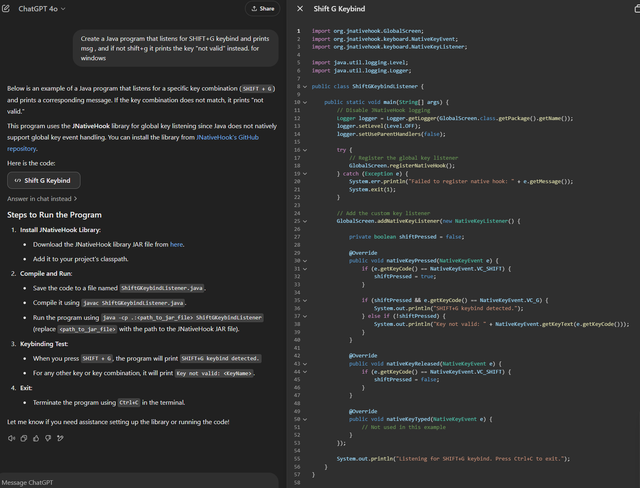The width and height of the screenshot is (640, 488).
Task: Fold the catch block at line 19
Action: pos(305,174)
